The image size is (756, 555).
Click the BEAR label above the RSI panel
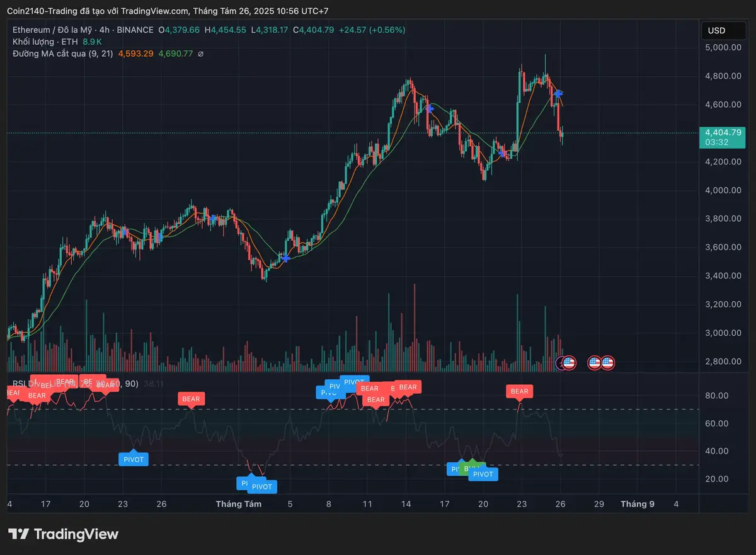tap(519, 391)
